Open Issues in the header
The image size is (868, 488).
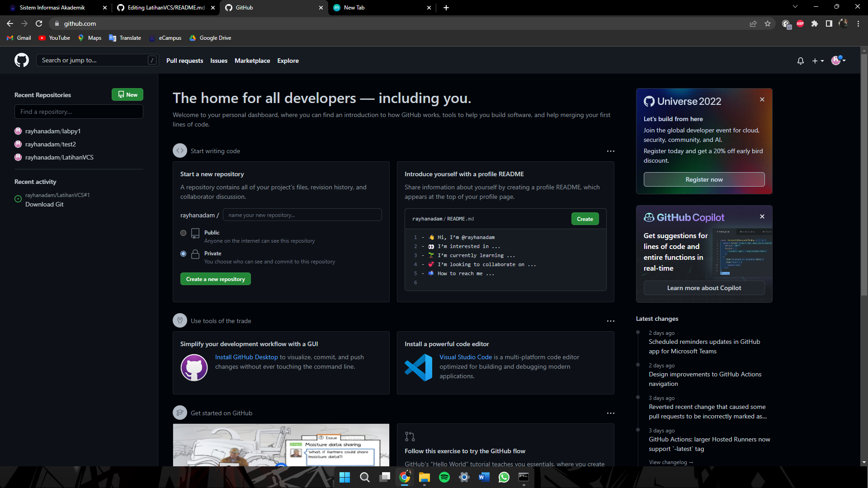tap(219, 61)
